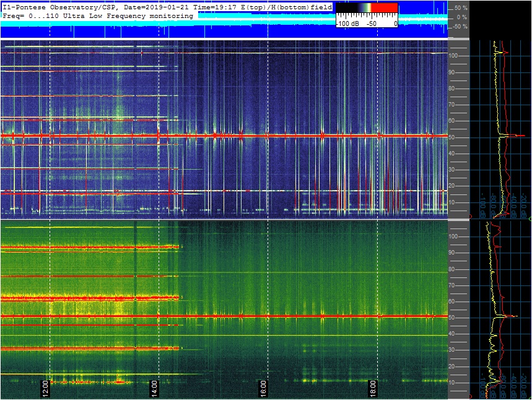The image size is (532, 400).
Task: Click the '50 %' amplitude label
Action: (x=461, y=8)
